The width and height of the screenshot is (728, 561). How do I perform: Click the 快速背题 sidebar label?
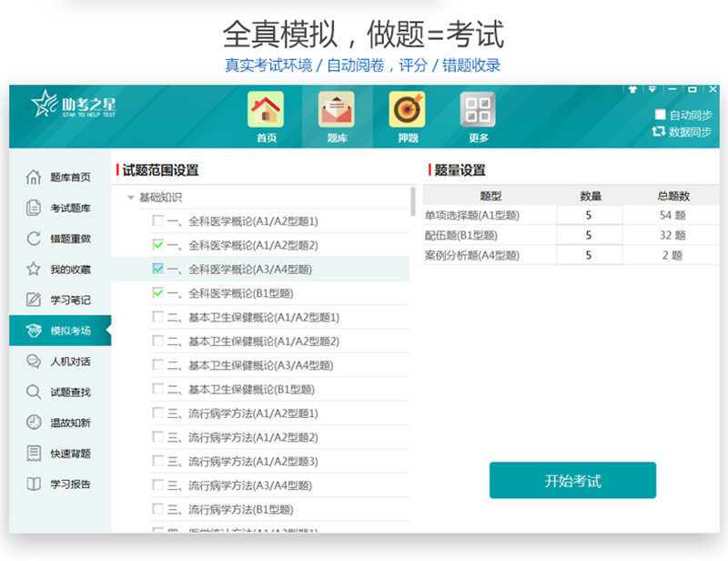pyautogui.click(x=71, y=454)
